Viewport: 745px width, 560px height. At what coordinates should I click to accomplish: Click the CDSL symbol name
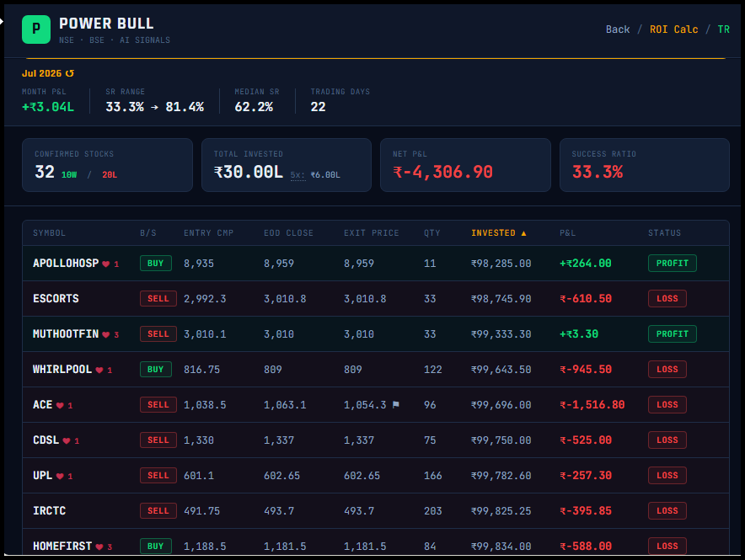[46, 440]
